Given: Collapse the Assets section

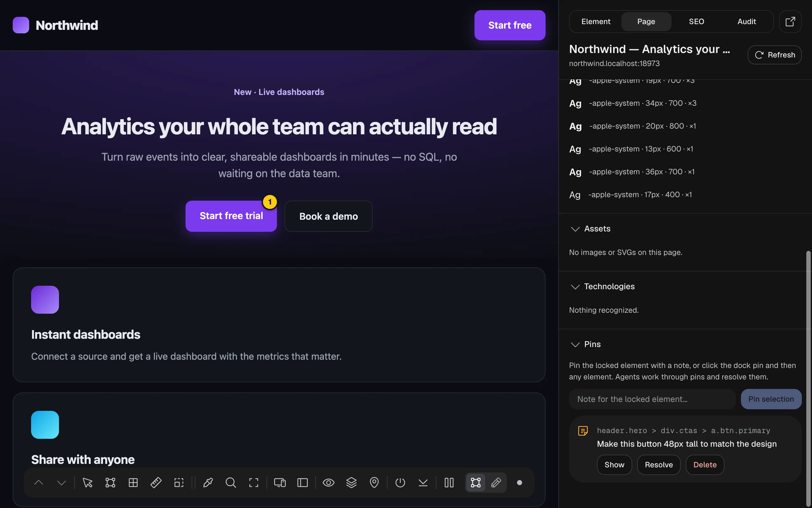Looking at the screenshot, I should 590,229.
